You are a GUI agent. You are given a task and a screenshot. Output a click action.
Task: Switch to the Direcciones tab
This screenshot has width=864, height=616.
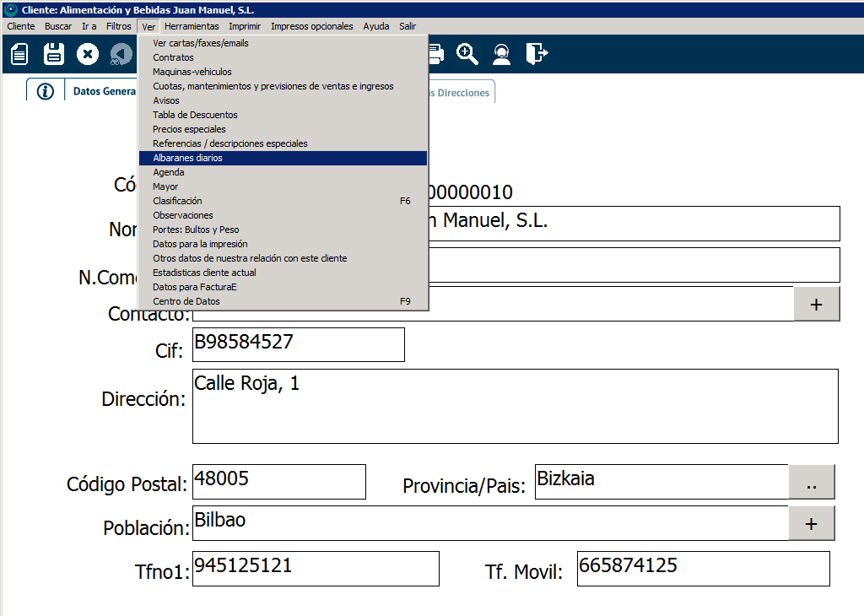click(462, 93)
